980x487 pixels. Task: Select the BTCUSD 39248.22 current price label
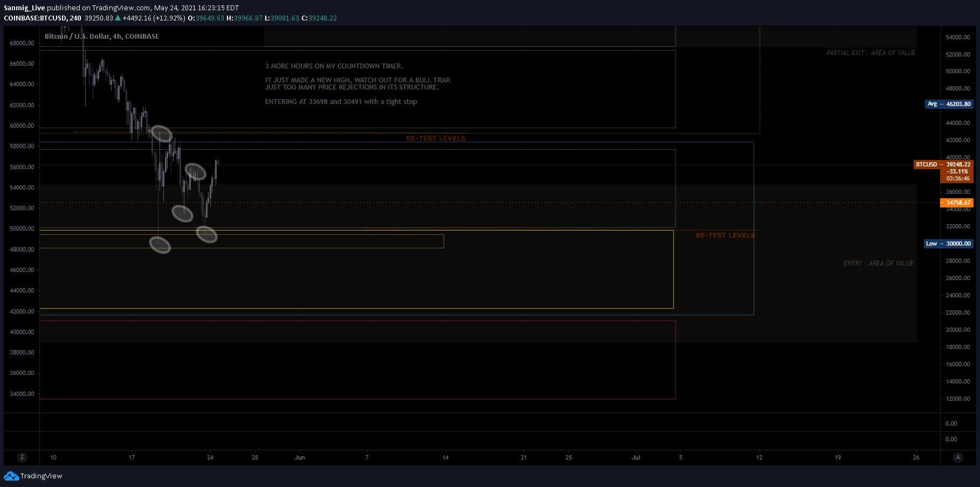click(x=943, y=164)
